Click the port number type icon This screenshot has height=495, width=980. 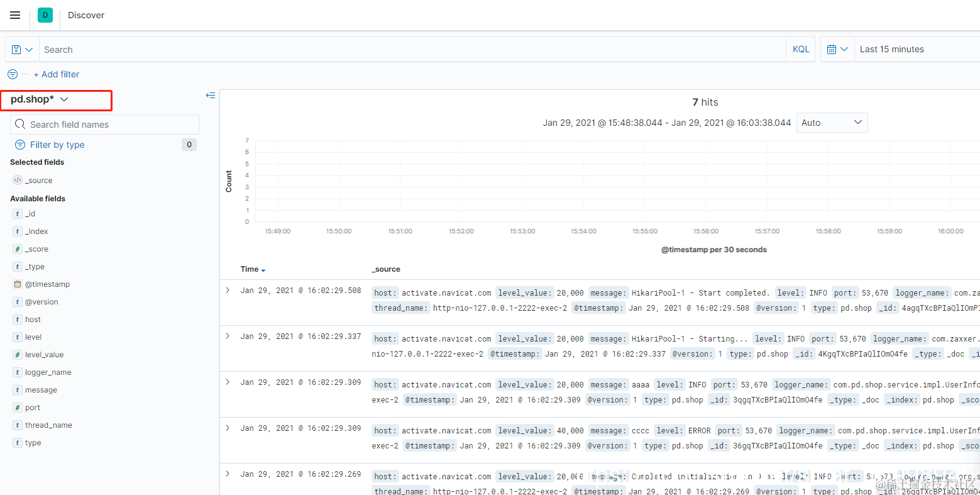click(x=18, y=408)
